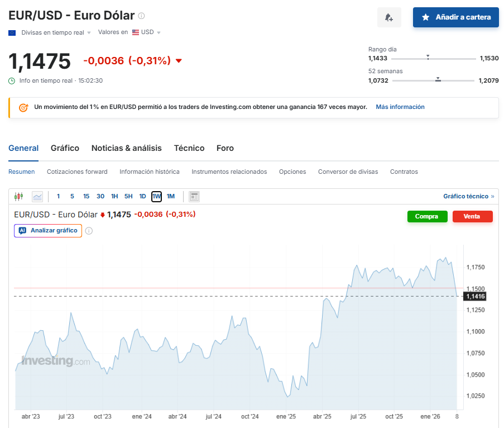Click the Rango día range slider marker
Viewport: 504px width, 428px height.
tap(428, 57)
